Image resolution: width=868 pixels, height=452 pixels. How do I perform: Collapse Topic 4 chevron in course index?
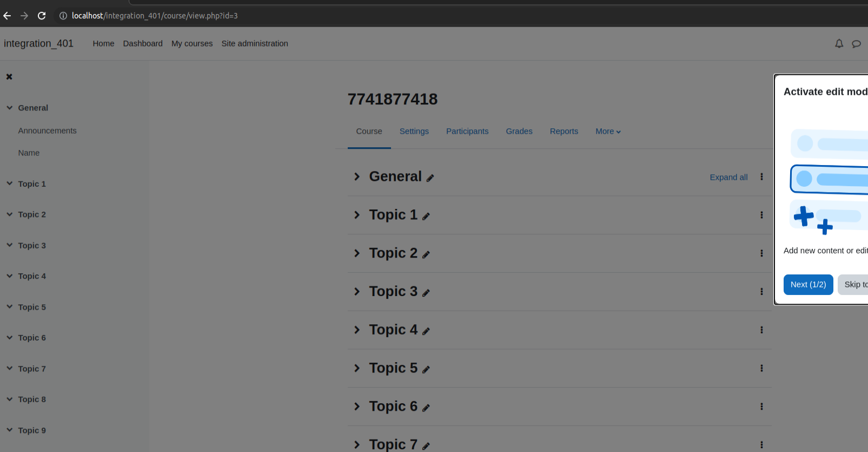tap(10, 276)
